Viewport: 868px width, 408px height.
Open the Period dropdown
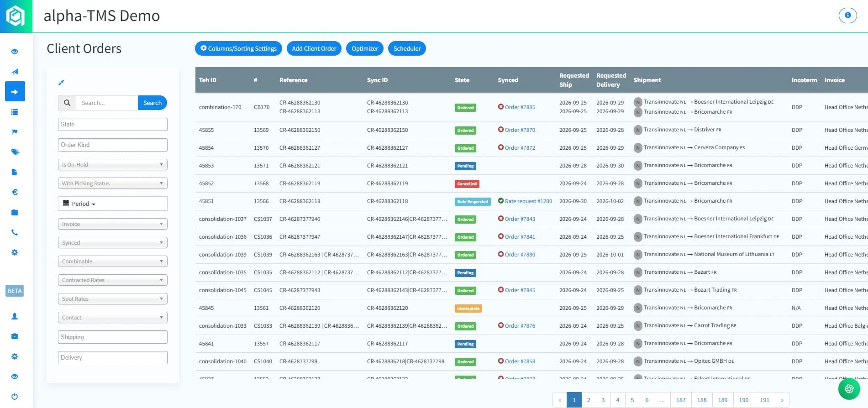click(113, 204)
